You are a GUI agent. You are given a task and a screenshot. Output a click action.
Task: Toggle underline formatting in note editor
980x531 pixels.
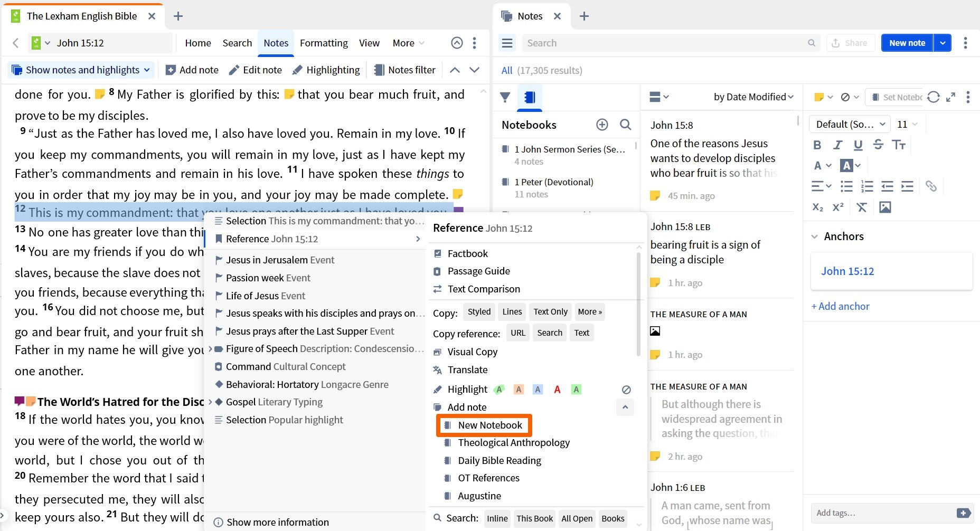[858, 145]
